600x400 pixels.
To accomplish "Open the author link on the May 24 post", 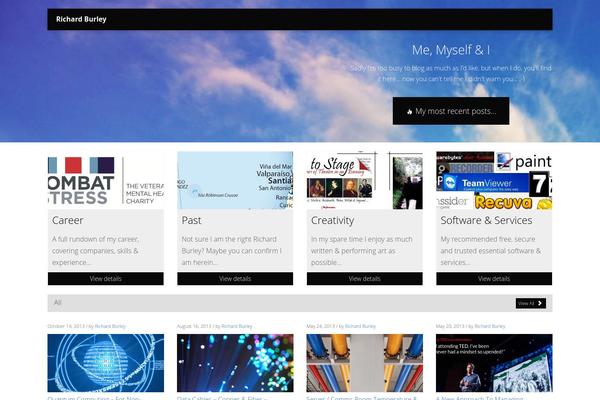I will [x=360, y=326].
